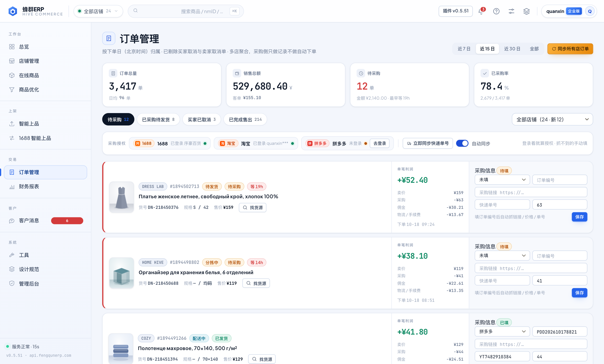Screen dimensions: 604x364
Task: Click the product search input field
Action: tap(186, 11)
